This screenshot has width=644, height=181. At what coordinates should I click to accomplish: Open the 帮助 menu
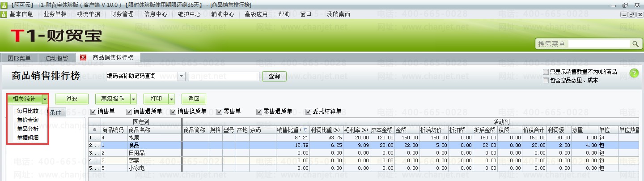(x=284, y=14)
